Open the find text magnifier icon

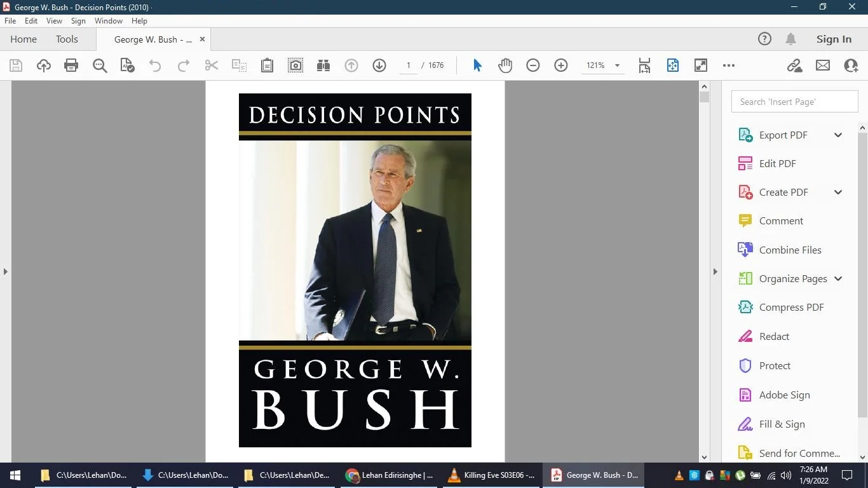pyautogui.click(x=100, y=65)
